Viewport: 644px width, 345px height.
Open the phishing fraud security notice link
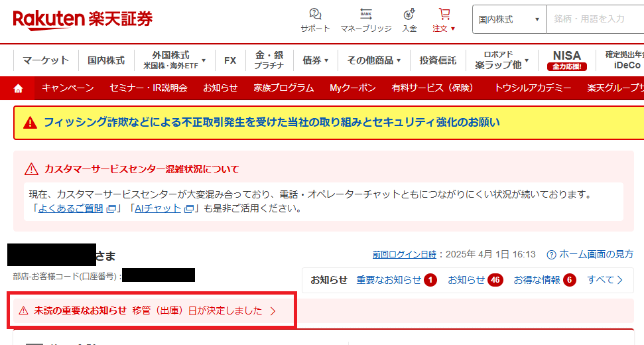click(x=271, y=122)
